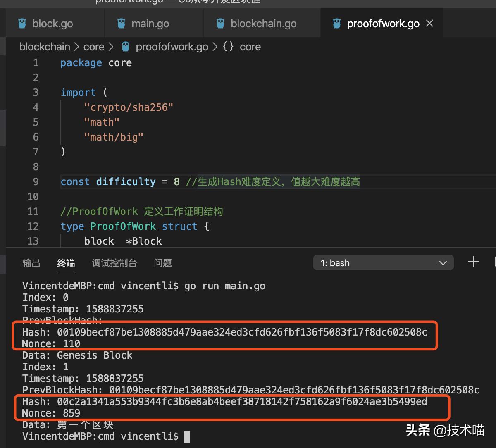
Task: Expand the blockchain folder breadcrumb
Action: coord(45,47)
